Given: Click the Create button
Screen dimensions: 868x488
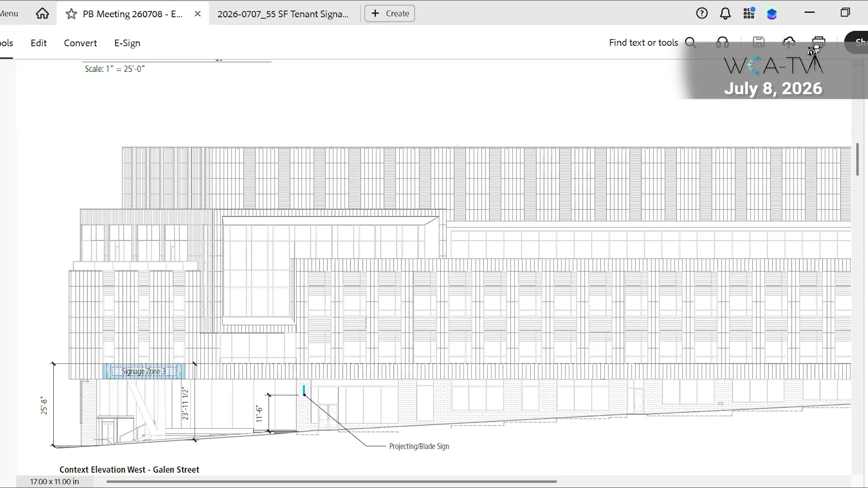Looking at the screenshot, I should (390, 14).
